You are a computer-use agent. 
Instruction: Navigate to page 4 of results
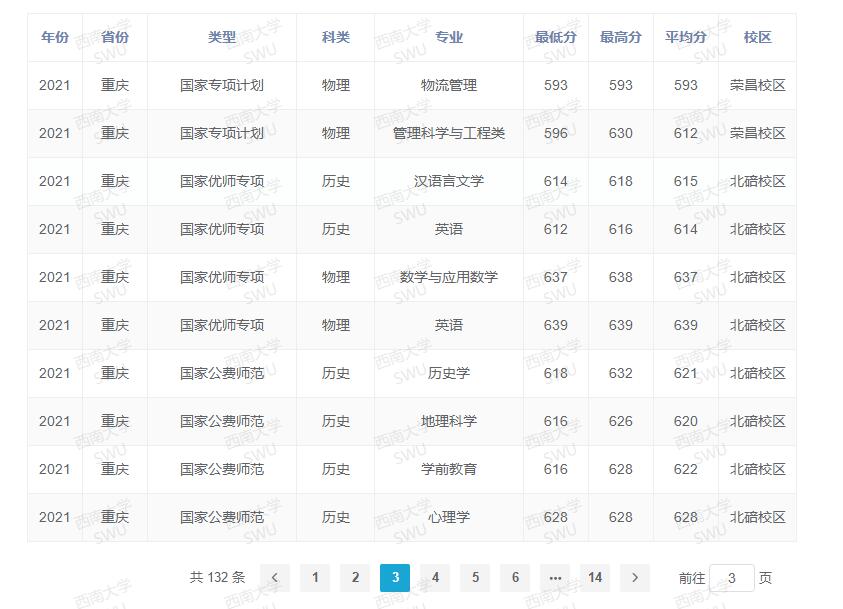click(435, 578)
